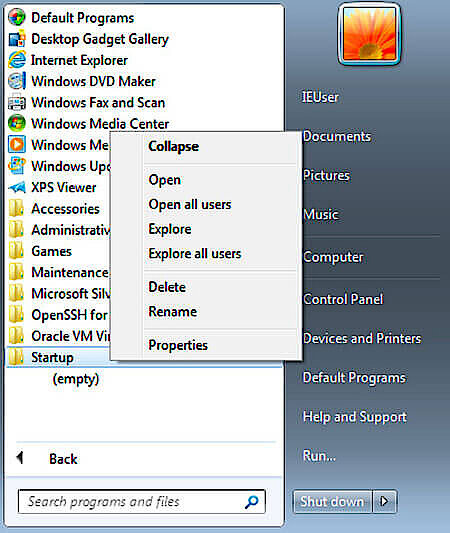Viewport: 450px width, 533px height.
Task: Click the Windows Media Center icon
Action: (x=17, y=123)
